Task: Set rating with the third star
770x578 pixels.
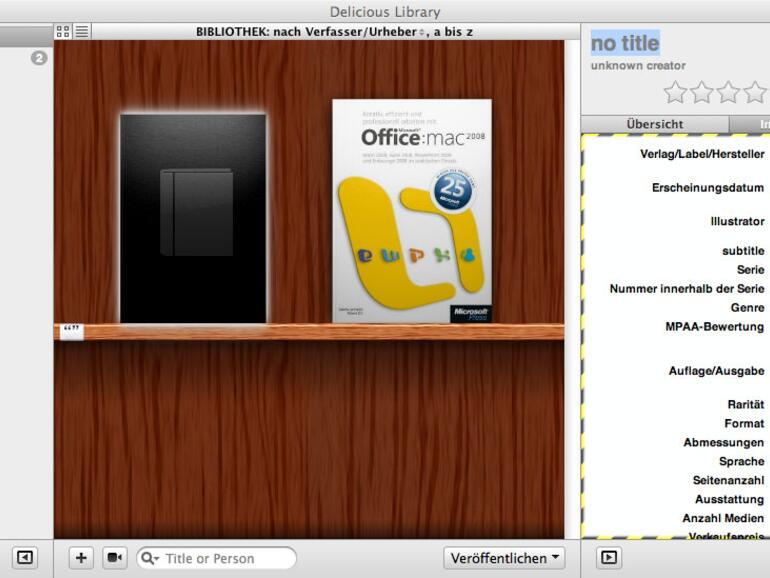Action: point(728,92)
